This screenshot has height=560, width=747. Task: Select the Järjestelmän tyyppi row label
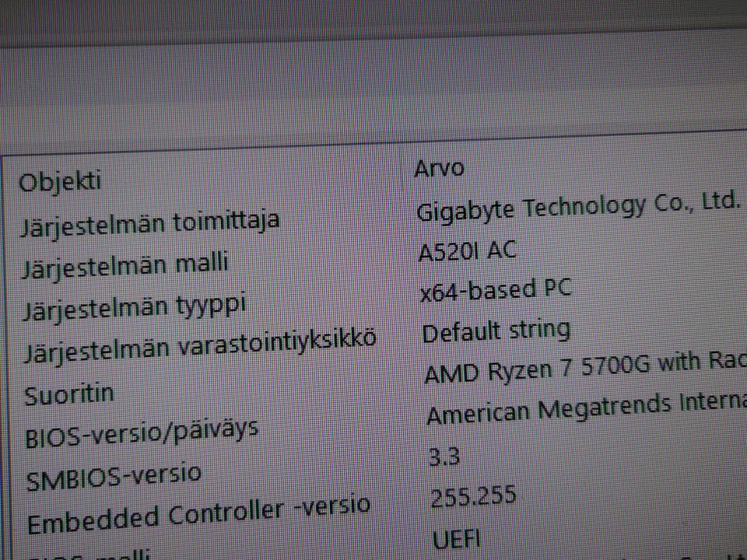[135, 306]
